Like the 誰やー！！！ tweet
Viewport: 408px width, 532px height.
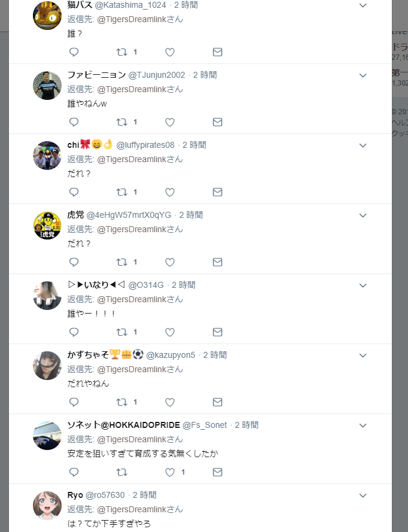tap(169, 332)
